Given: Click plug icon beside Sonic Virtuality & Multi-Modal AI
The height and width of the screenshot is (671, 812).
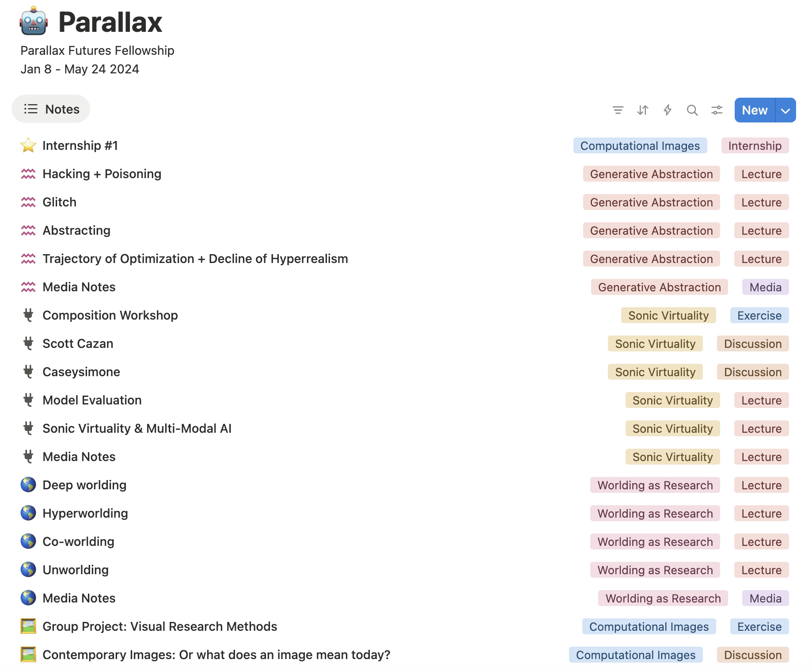Looking at the screenshot, I should pyautogui.click(x=28, y=428).
